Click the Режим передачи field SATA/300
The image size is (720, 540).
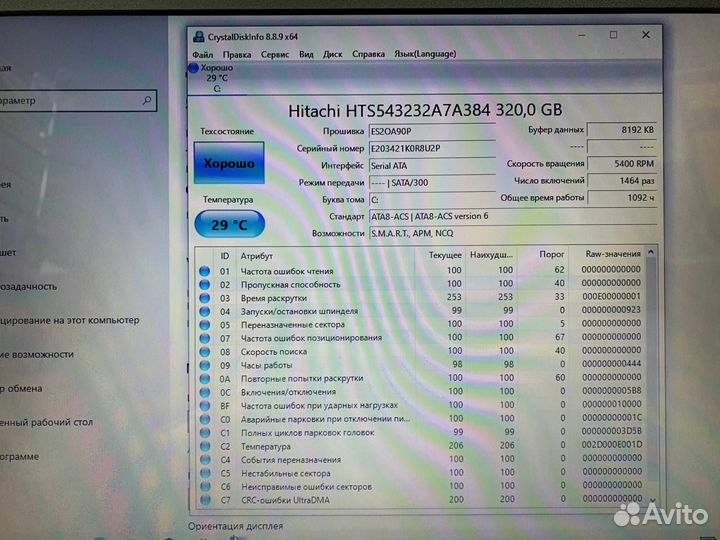tap(432, 182)
